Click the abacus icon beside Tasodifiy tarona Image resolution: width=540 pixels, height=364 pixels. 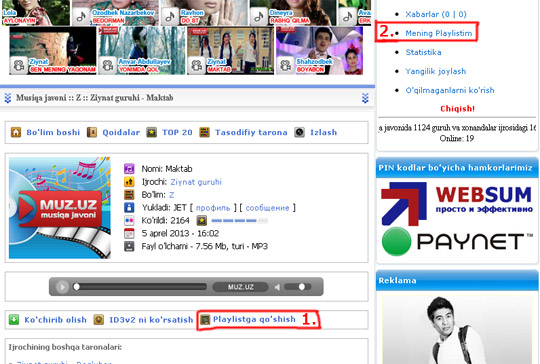pos(205,132)
